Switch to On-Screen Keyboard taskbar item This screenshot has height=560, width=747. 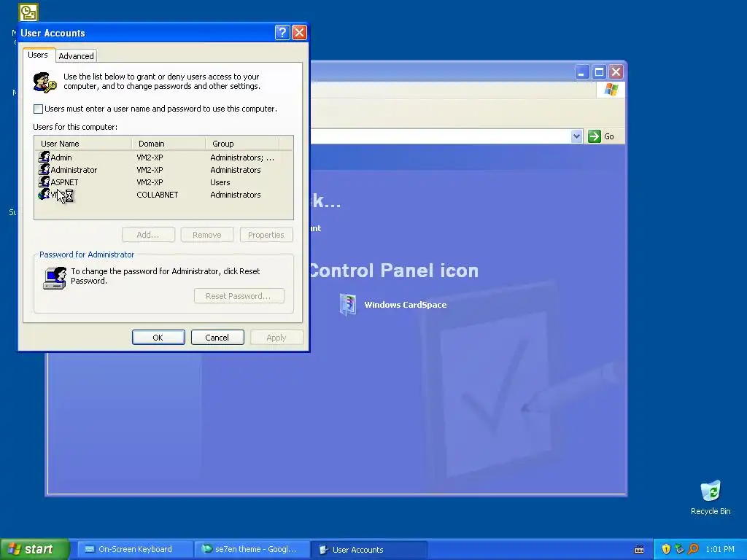[135, 549]
